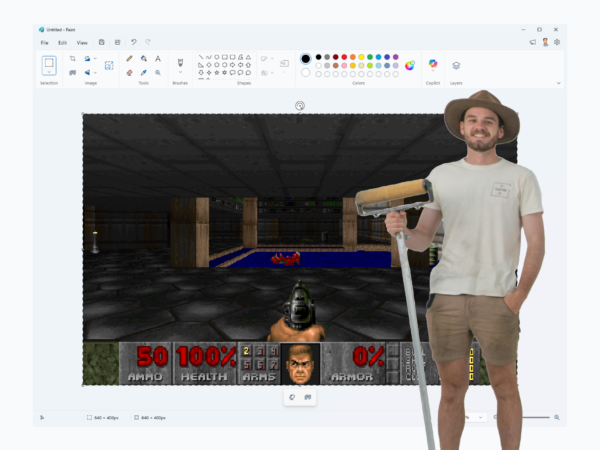600x450 pixels.
Task: Open the View menu
Action: point(82,42)
